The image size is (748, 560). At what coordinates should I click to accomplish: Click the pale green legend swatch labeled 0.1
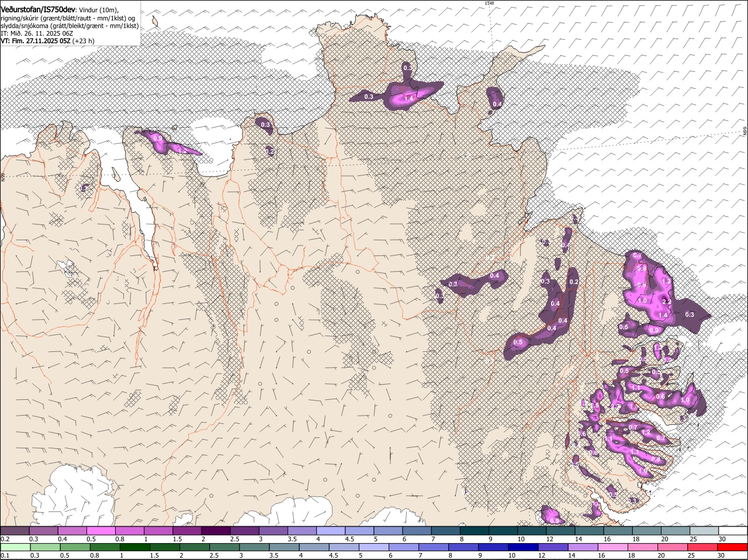point(15,547)
